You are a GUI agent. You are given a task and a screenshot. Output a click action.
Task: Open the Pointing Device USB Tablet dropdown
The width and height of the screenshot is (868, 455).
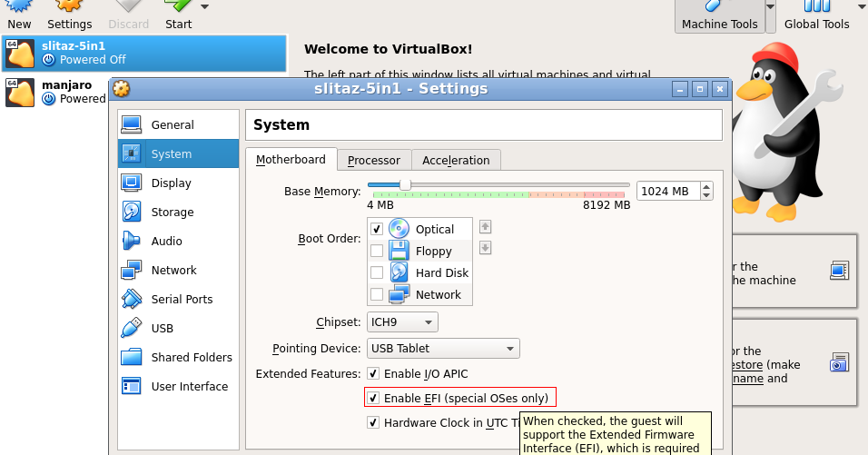click(x=443, y=348)
